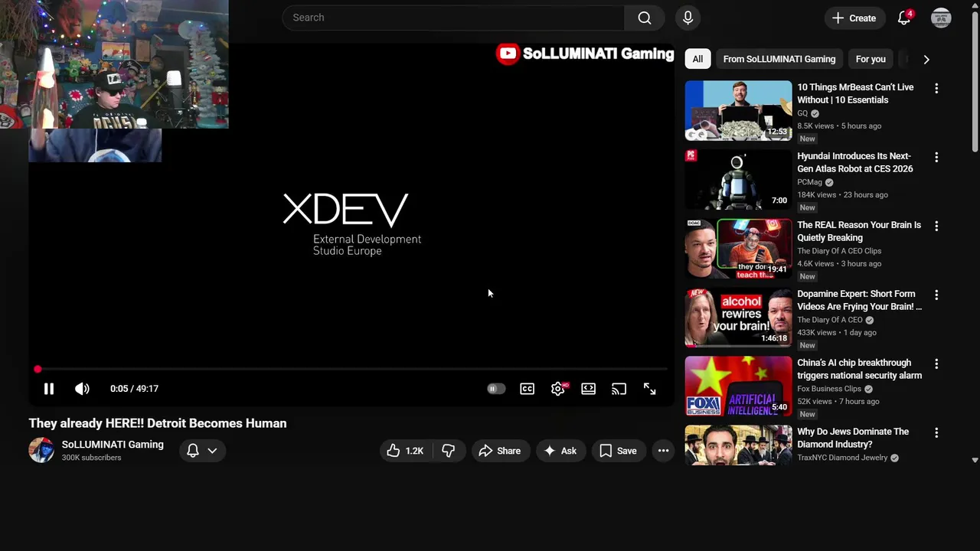Open Hyundai Atlas Robot video title
980x551 pixels.
click(855, 162)
